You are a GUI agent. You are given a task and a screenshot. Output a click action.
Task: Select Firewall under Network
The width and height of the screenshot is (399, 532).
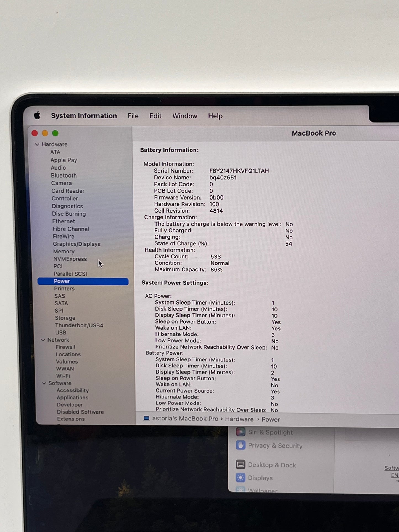point(65,347)
